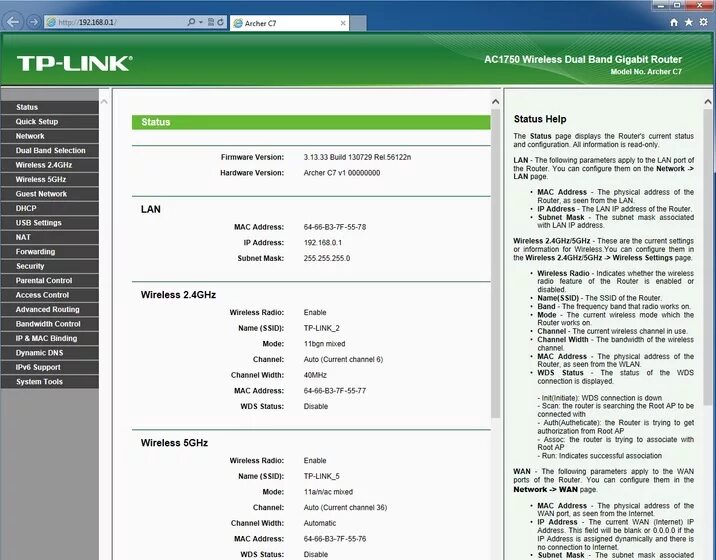Click the green Status section header
Image resolution: width=716 pixels, height=560 pixels.
pyautogui.click(x=311, y=122)
